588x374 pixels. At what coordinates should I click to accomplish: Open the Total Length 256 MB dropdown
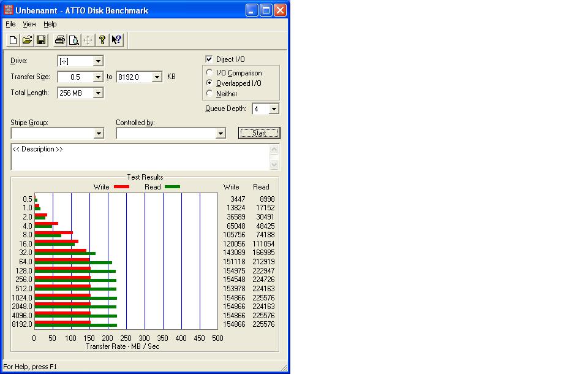tap(98, 93)
